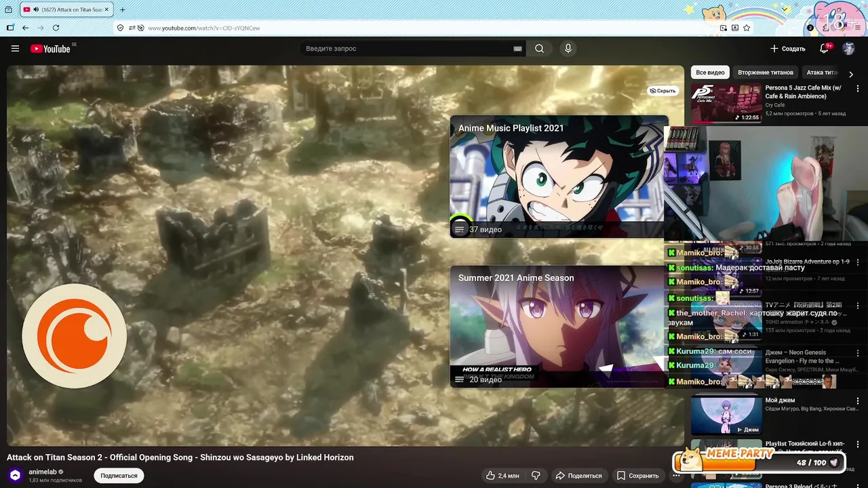Like the video with thumbs up
Screen dimensions: 868x488
tap(502, 476)
